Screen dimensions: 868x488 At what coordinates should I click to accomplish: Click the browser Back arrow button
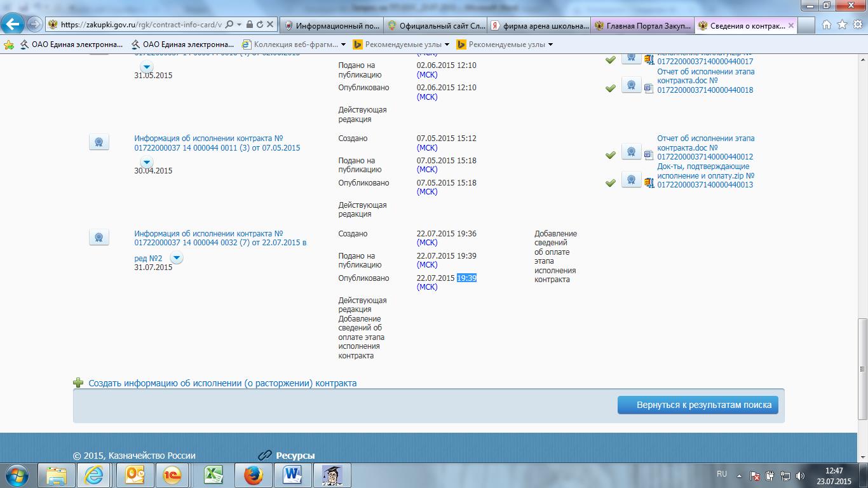(x=13, y=25)
